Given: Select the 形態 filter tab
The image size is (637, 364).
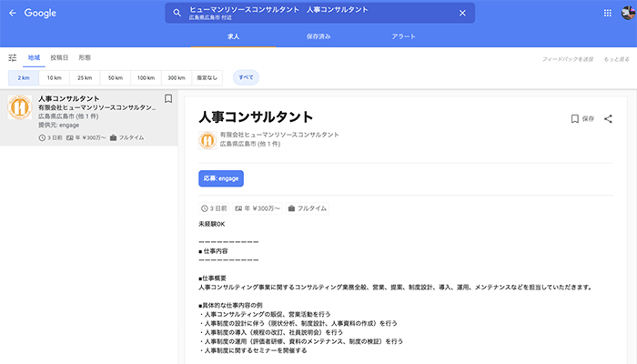Looking at the screenshot, I should point(85,57).
